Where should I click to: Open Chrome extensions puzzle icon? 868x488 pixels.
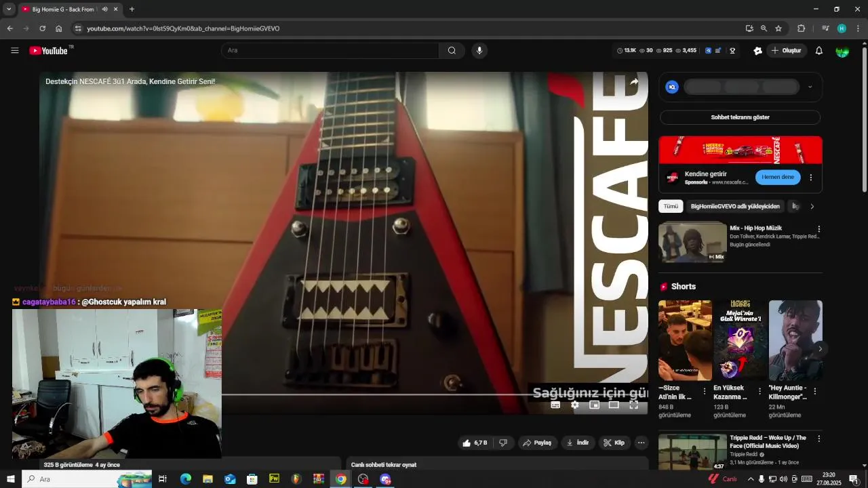[x=801, y=28]
